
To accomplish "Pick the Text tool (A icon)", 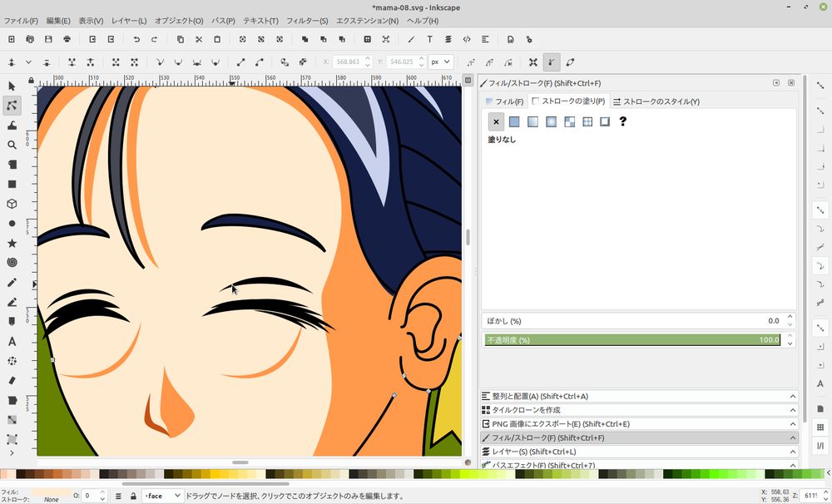I will coord(12,341).
